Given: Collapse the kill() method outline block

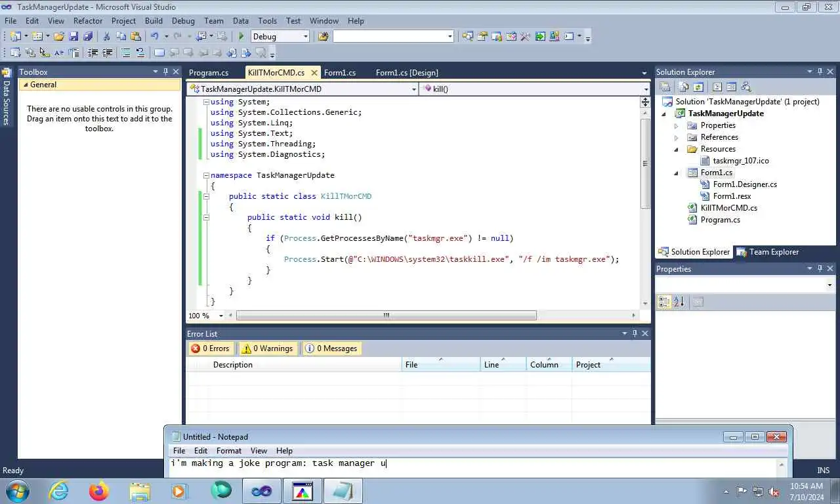Looking at the screenshot, I should coord(206,217).
